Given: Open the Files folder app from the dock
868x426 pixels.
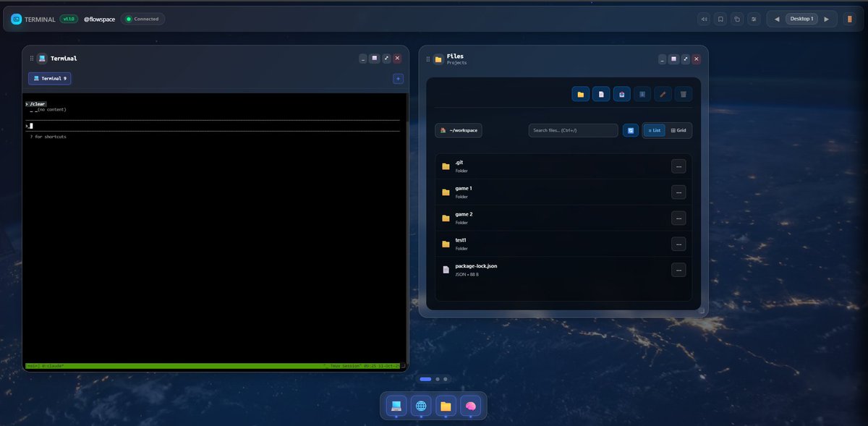Looking at the screenshot, I should pos(446,406).
